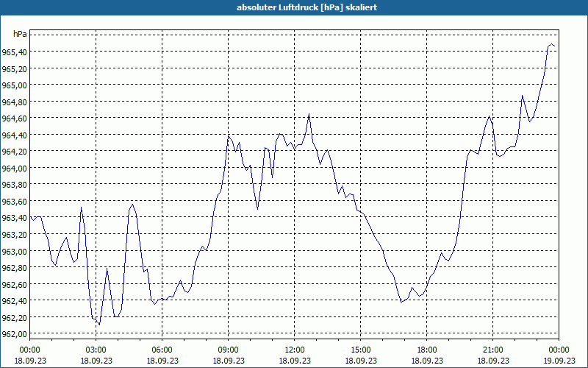The image size is (588, 368).
Task: Click the 963,80 y-axis label
Action: (14, 185)
